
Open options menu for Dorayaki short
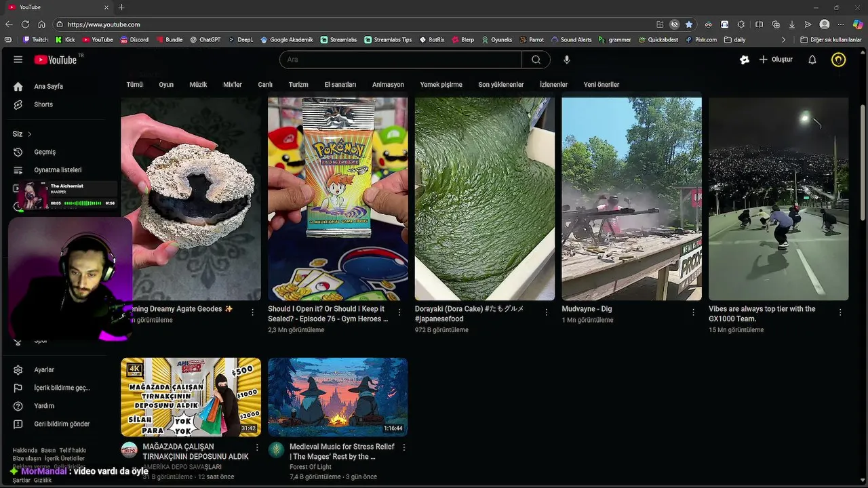(547, 312)
